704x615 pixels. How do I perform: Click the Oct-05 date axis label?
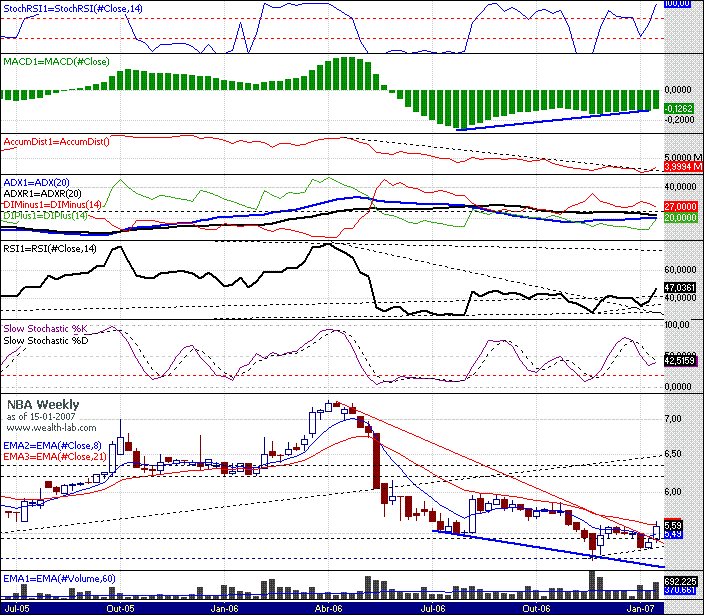coord(120,609)
